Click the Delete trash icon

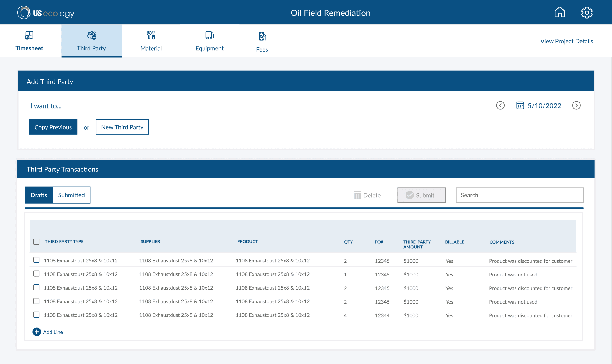(357, 195)
